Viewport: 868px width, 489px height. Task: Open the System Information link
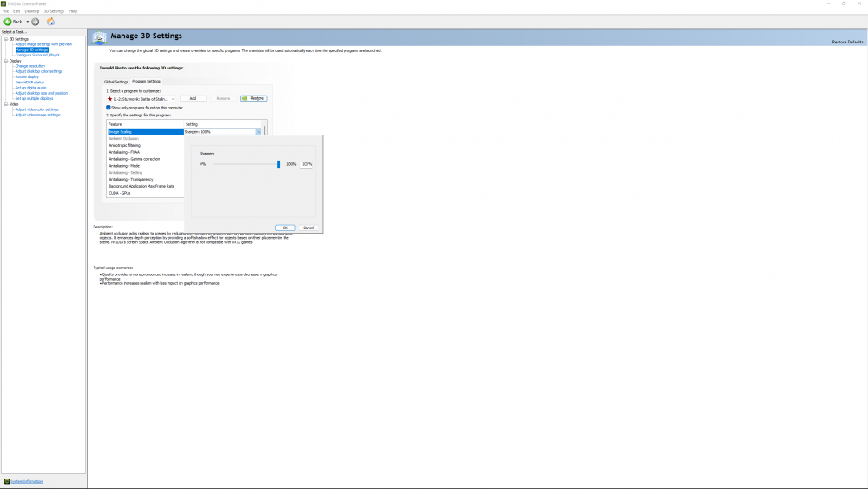pyautogui.click(x=27, y=481)
